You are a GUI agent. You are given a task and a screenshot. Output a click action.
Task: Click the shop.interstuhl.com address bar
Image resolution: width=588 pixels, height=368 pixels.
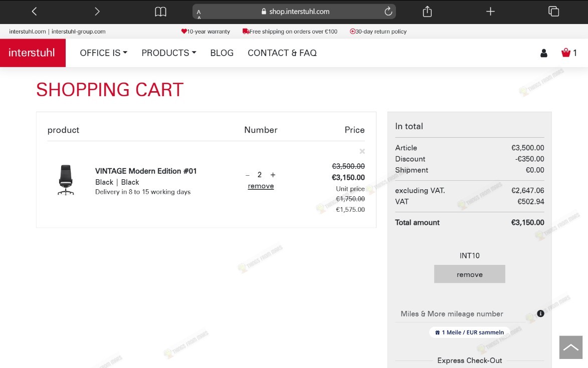click(x=294, y=12)
